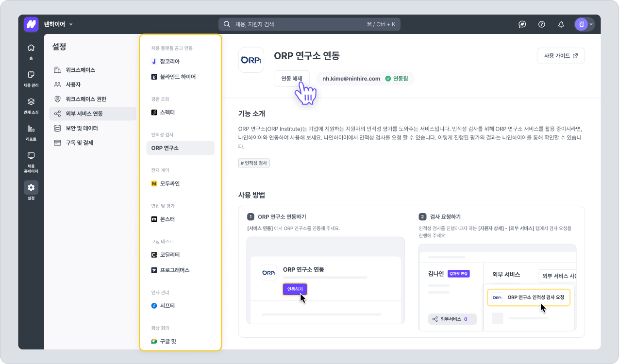Open 잡코리아 integration
Viewport: 619px width, 364px height.
[x=180, y=62]
